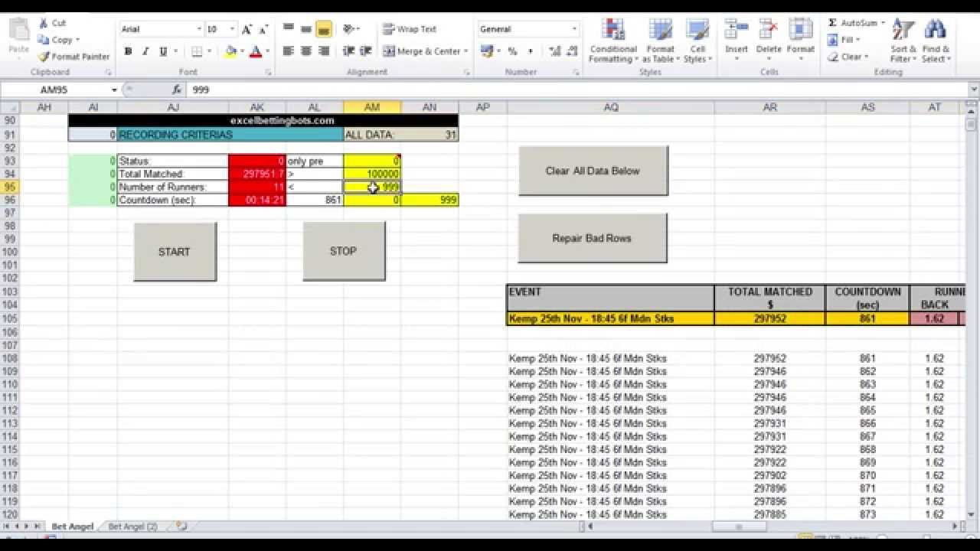
Task: Select the red countdown cell 00:14:21
Action: pos(257,200)
